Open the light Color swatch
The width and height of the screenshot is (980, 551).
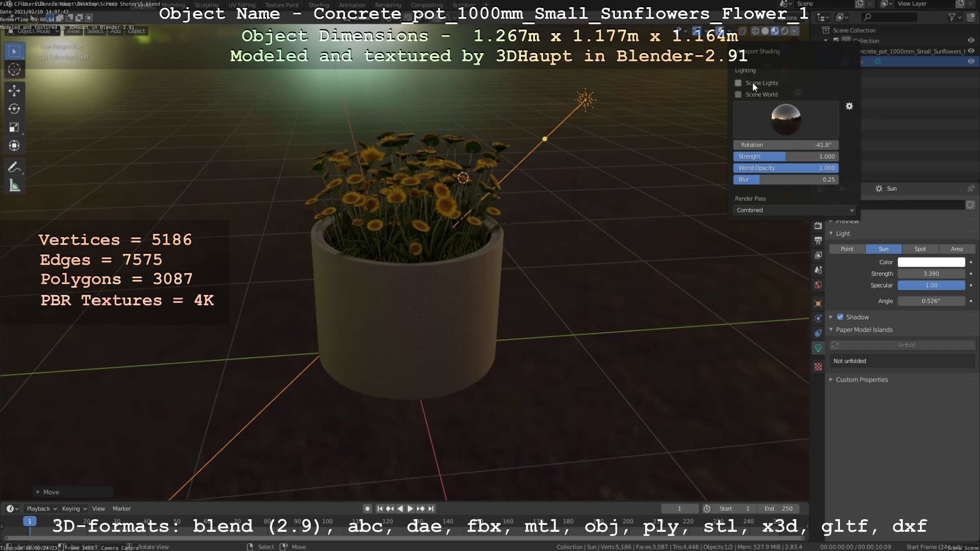[931, 262]
